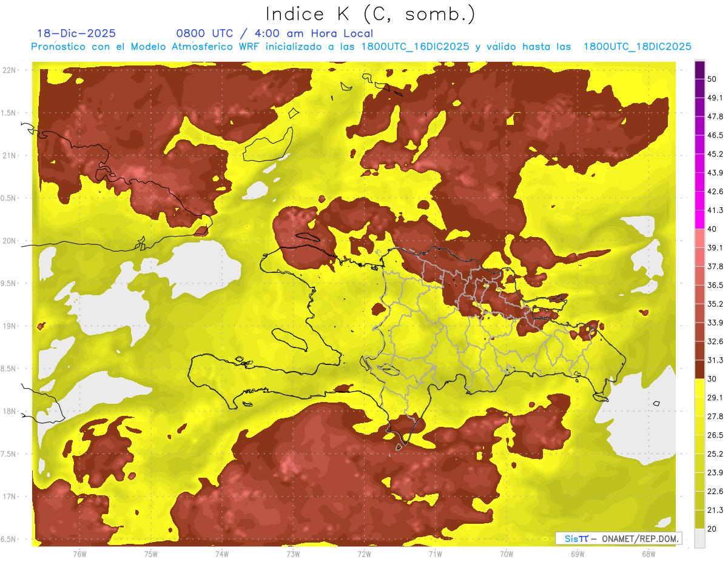The image size is (728, 562).
Task: Click the '20N' latitude axis label
Action: 9,241
